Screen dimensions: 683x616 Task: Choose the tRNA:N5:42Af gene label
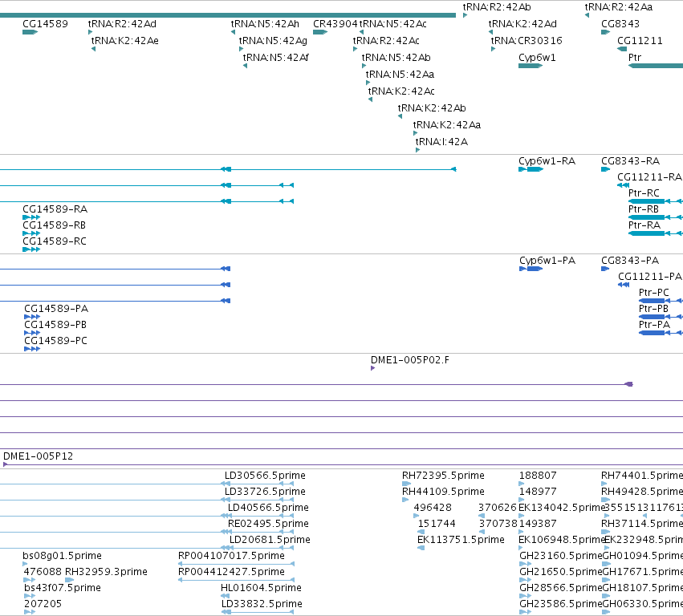[276, 58]
